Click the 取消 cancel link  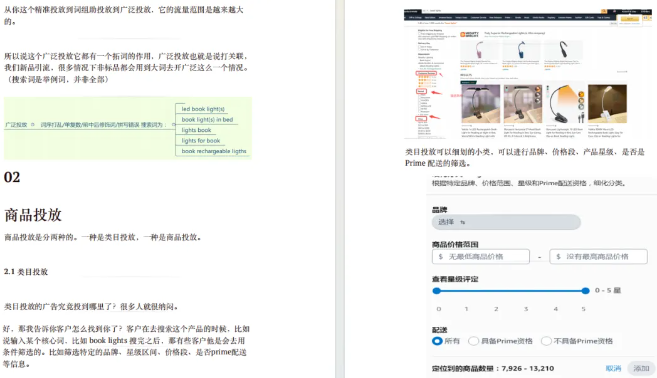[x=613, y=368]
